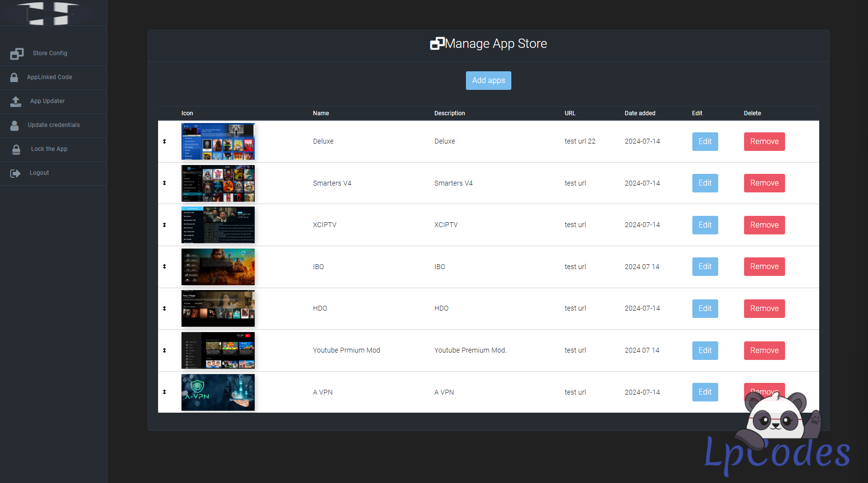Remove the HDO app entry

click(x=764, y=309)
